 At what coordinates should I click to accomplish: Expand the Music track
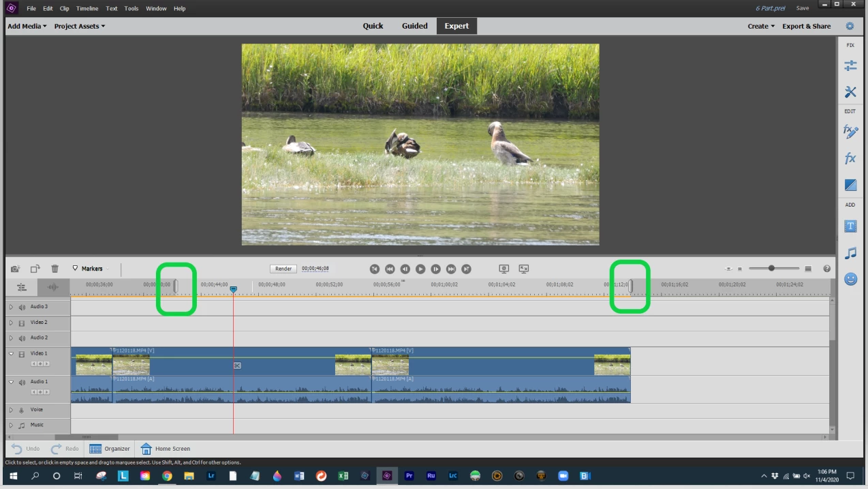[11, 425]
